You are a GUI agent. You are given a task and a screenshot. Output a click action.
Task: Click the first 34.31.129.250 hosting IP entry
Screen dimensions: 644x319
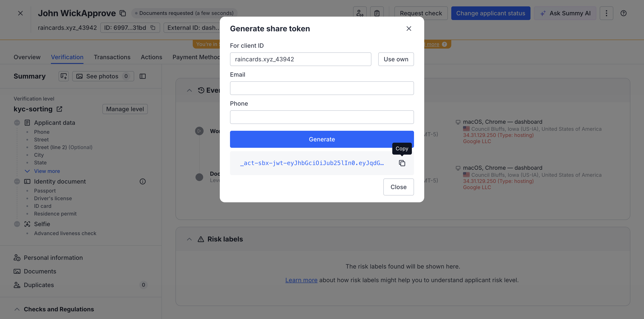coord(498,135)
